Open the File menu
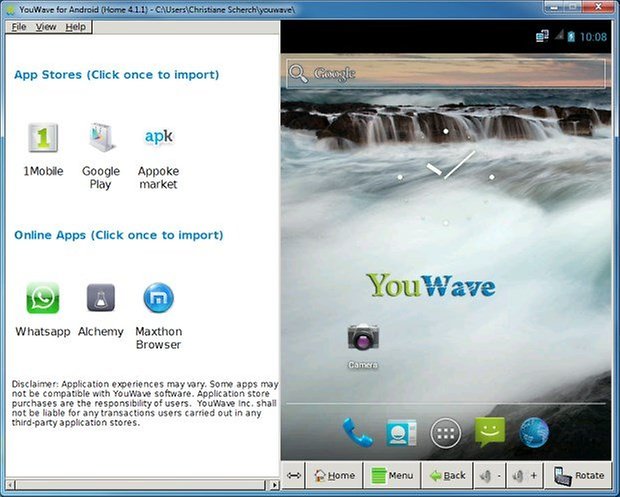 coord(19,27)
